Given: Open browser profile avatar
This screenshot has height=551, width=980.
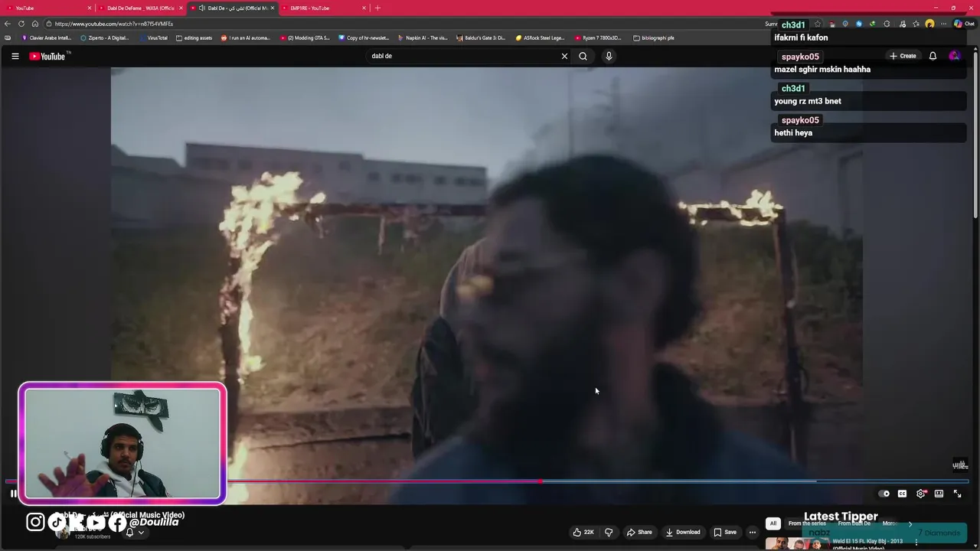Looking at the screenshot, I should tap(929, 24).
